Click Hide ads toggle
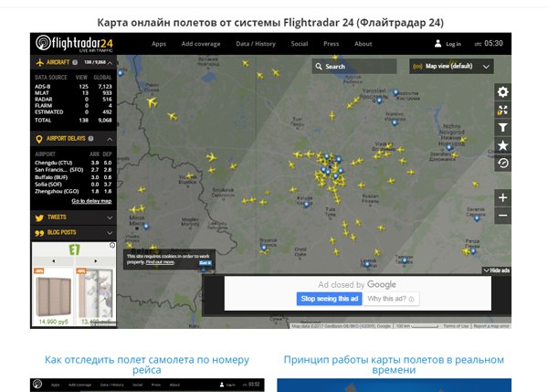Image resolution: width=548 pixels, height=392 pixels. pyautogui.click(x=496, y=270)
